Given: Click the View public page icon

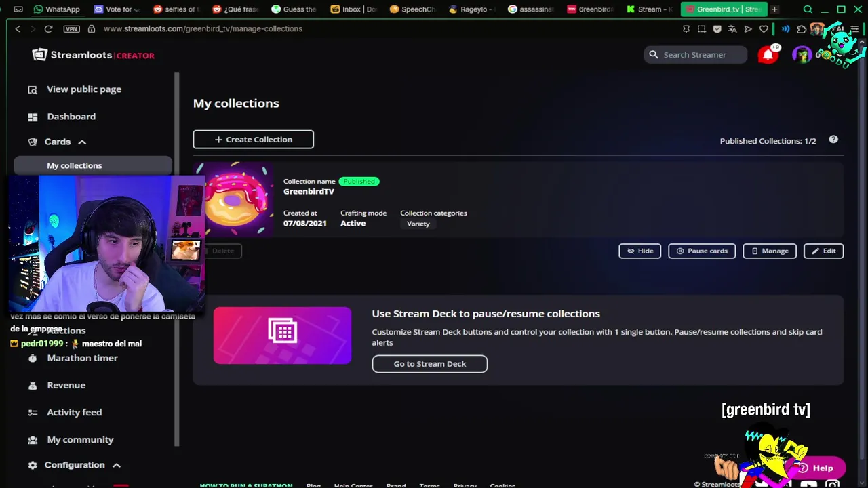Looking at the screenshot, I should (x=33, y=89).
